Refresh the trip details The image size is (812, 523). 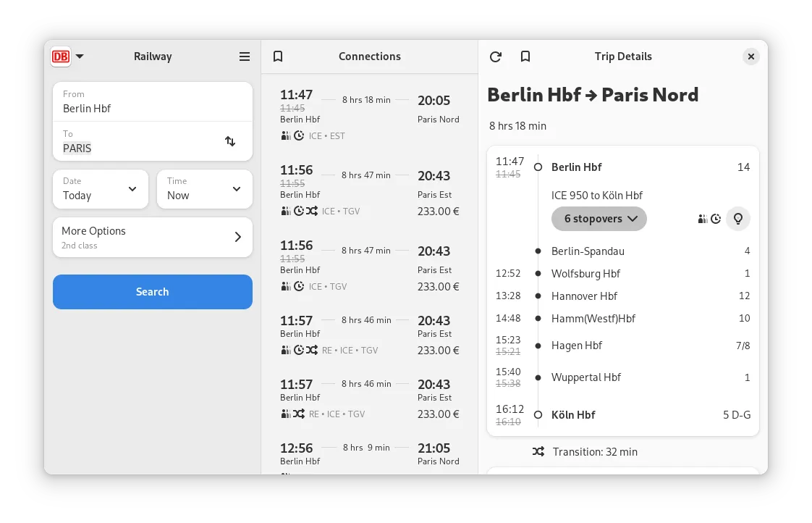[496, 57]
